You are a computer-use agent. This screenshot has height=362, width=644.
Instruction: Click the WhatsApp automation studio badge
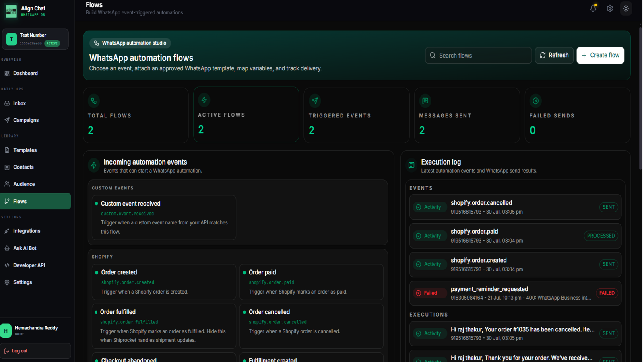coord(130,43)
